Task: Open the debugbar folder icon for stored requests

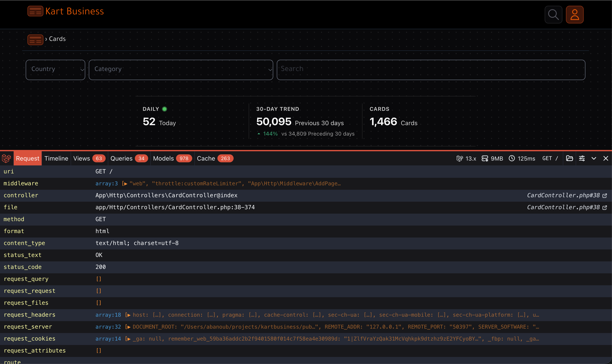Action: 569,159
